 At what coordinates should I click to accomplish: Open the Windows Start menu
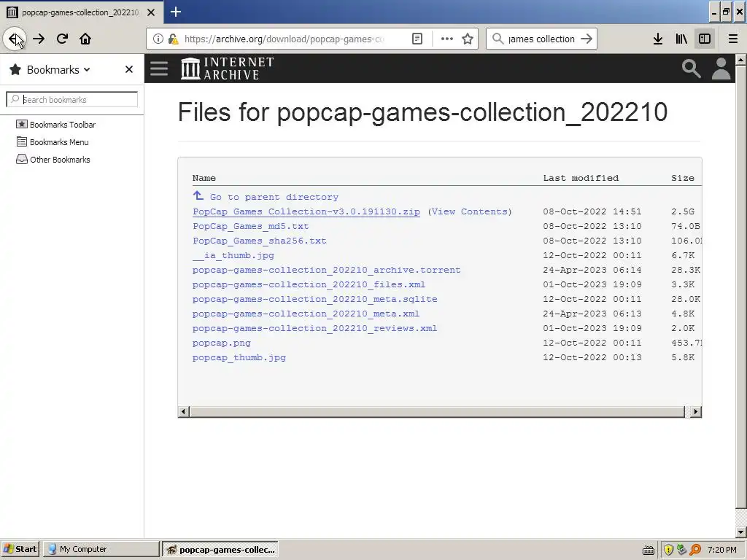coord(20,549)
